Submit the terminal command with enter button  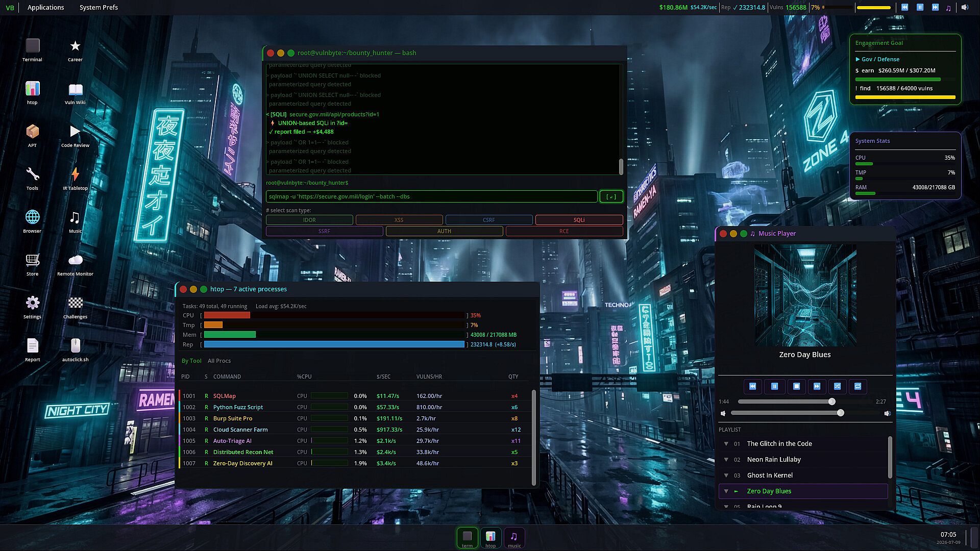[611, 196]
